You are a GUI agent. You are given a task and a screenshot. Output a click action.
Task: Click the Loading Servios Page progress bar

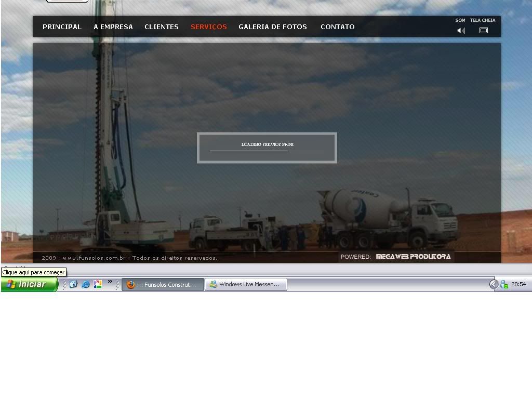(267, 151)
